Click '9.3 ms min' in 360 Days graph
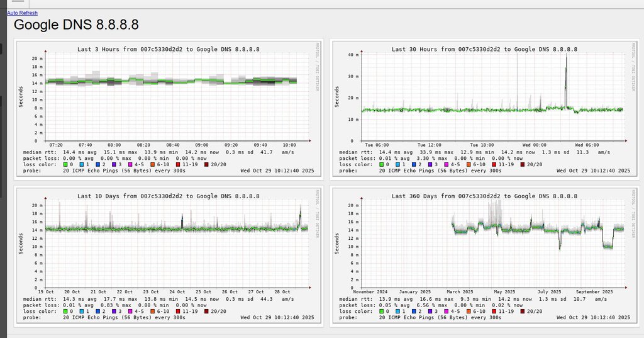 click(x=475, y=299)
